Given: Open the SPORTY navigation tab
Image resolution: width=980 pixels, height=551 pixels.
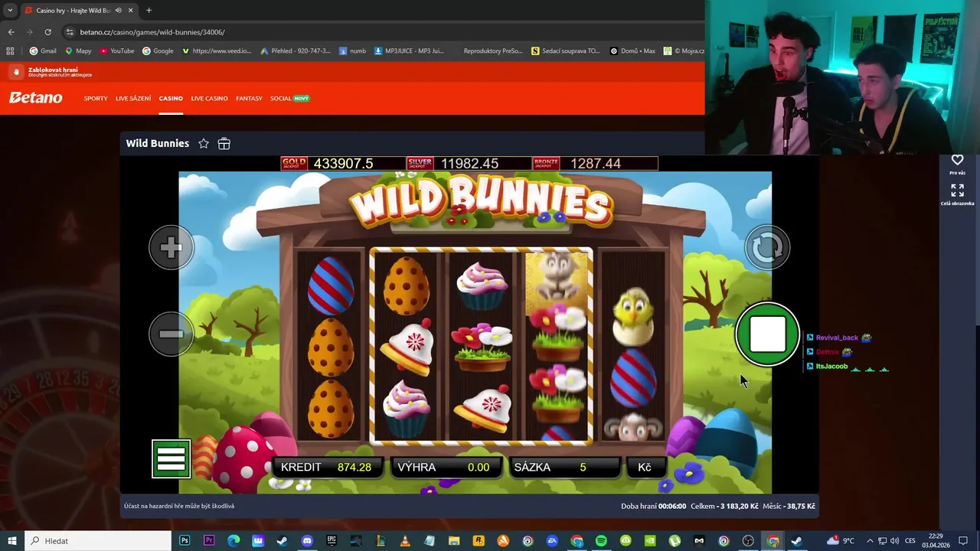Looking at the screenshot, I should click(x=96, y=99).
